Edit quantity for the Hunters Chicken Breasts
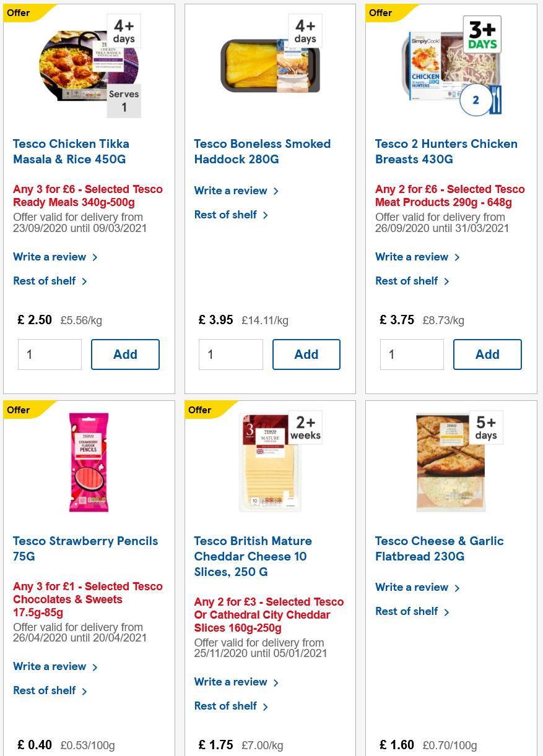This screenshot has width=543, height=756. click(412, 354)
